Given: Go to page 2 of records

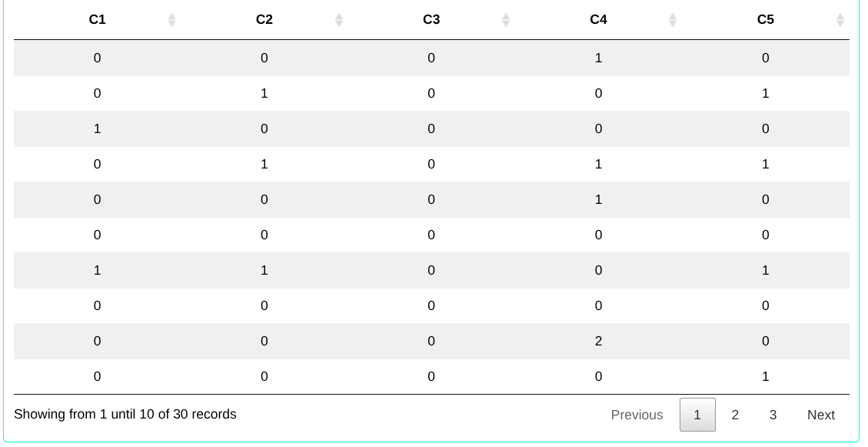Looking at the screenshot, I should click(735, 415).
